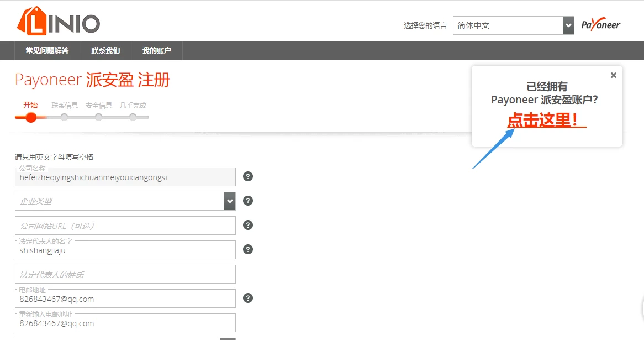Select the 开始 step in progress bar
Screen dimensions: 644x340
coord(30,105)
